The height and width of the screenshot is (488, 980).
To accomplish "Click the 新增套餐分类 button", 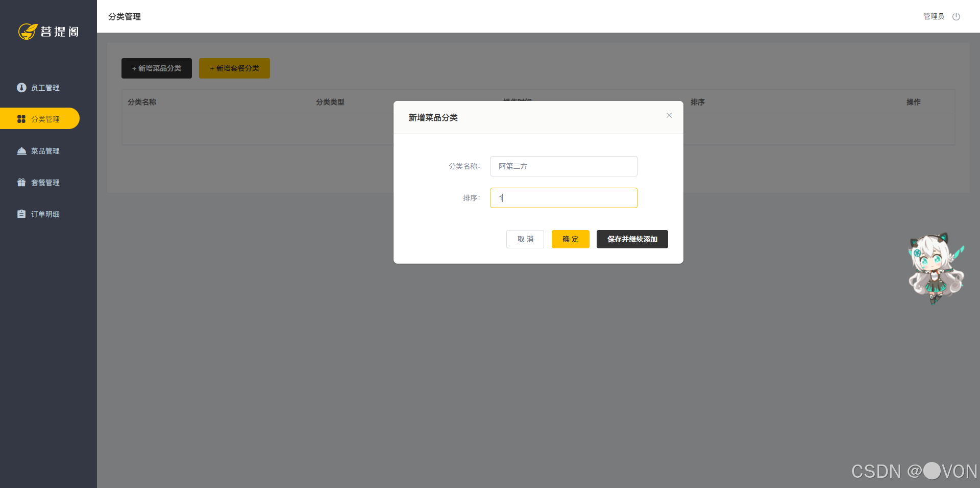I will tap(234, 68).
